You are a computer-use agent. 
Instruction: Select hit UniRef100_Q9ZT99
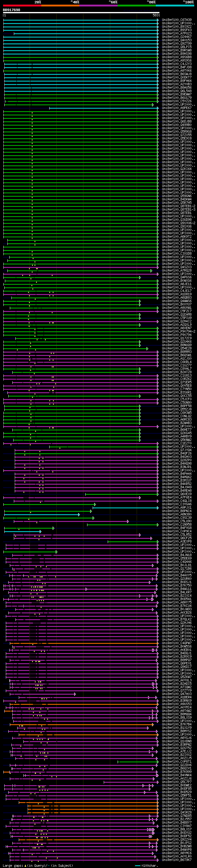(177, 43)
